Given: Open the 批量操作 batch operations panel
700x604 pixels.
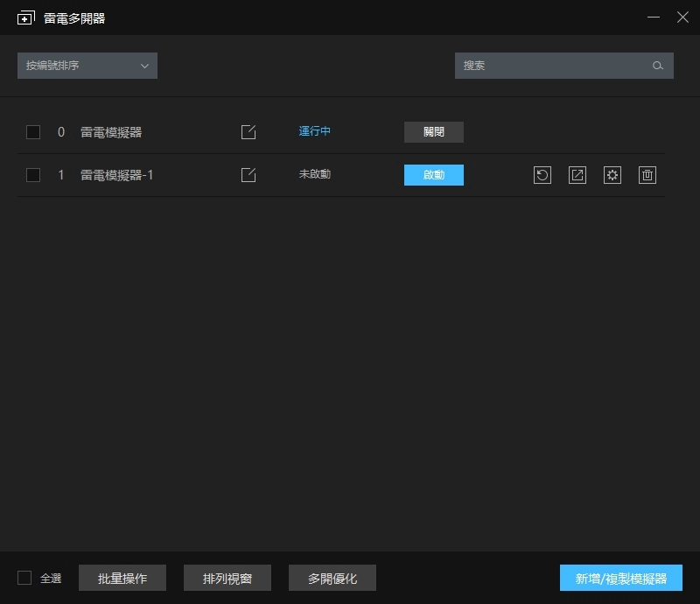Looking at the screenshot, I should click(x=122, y=578).
